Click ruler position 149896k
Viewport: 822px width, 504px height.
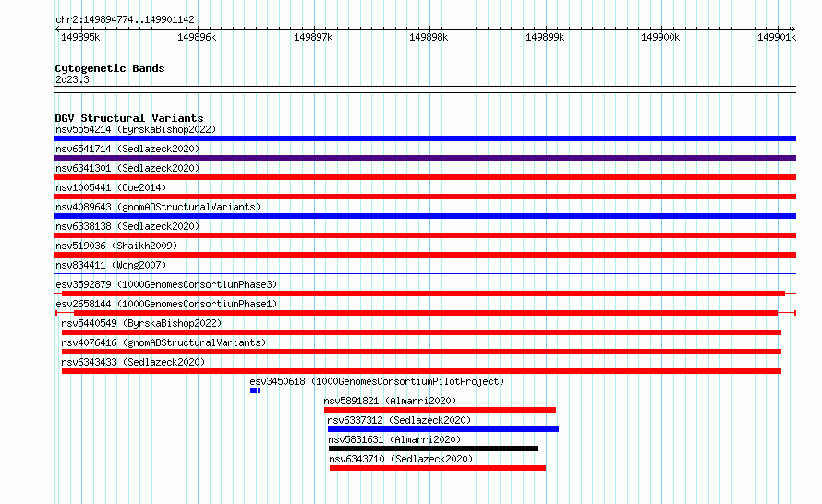[197, 37]
